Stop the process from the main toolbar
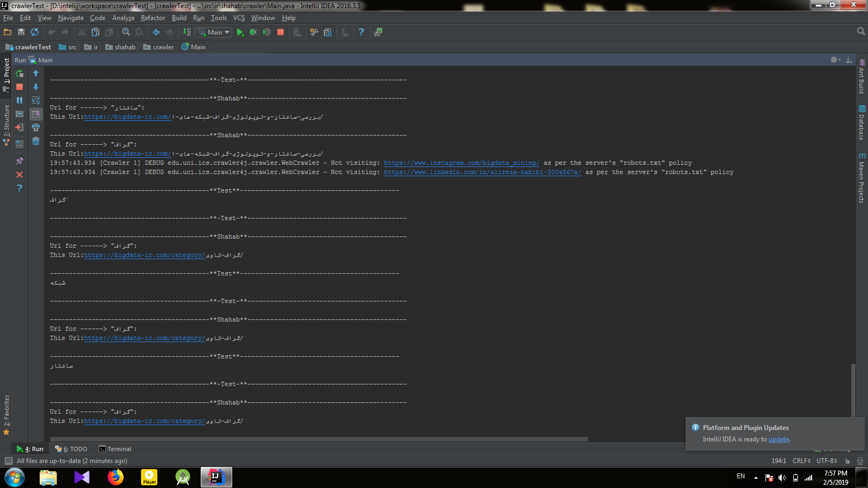 coord(280,32)
